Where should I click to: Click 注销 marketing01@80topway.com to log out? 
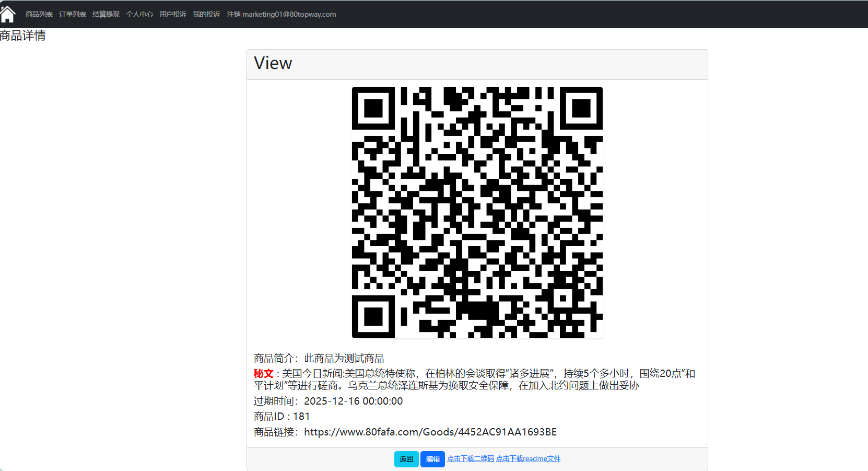281,15
